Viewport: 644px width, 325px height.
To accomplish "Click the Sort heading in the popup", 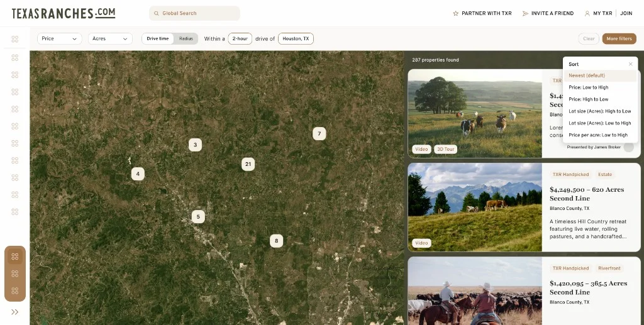I will pyautogui.click(x=574, y=64).
